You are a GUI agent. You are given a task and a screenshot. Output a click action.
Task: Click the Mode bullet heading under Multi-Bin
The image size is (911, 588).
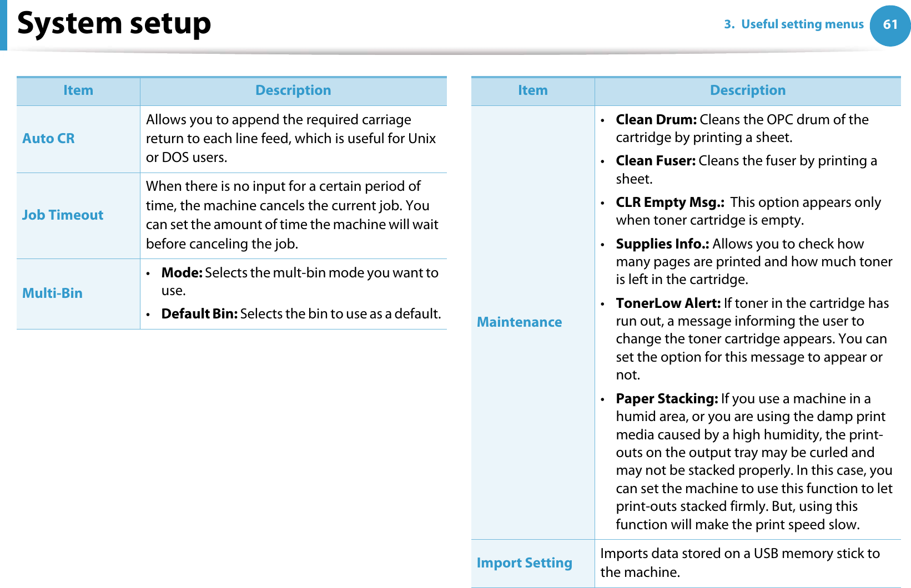click(182, 273)
